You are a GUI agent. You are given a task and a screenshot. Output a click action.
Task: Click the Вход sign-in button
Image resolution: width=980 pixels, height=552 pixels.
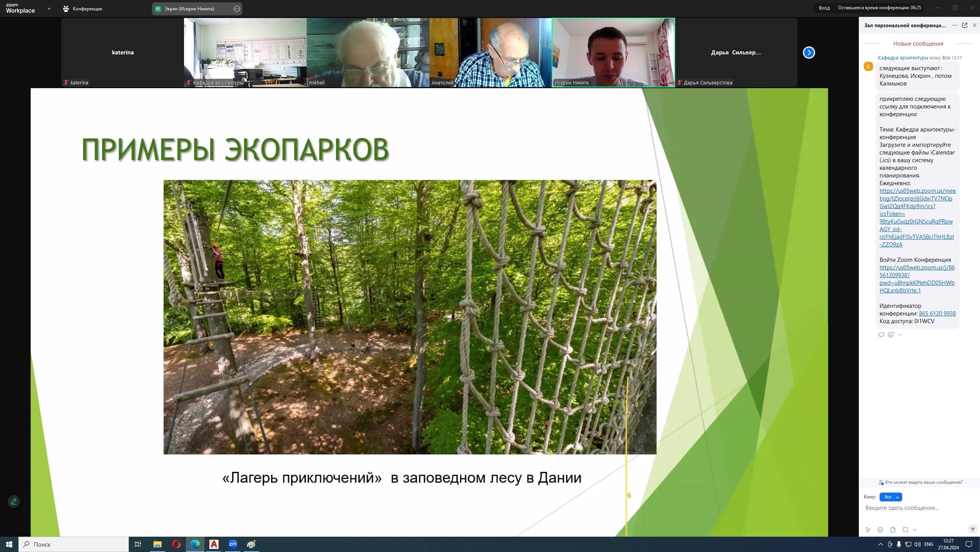tap(824, 8)
